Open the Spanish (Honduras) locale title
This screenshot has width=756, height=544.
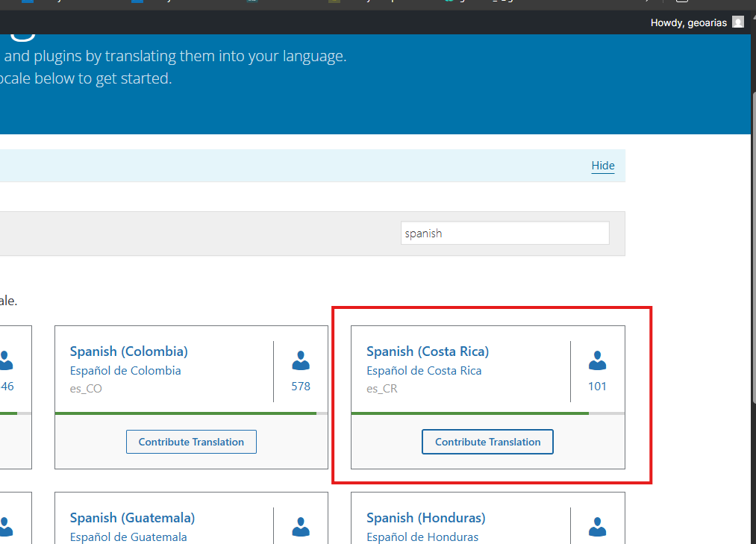click(425, 518)
